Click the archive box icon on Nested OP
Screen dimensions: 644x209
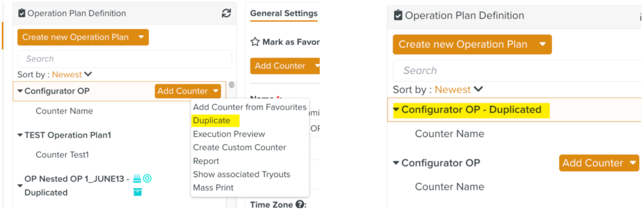(138, 192)
